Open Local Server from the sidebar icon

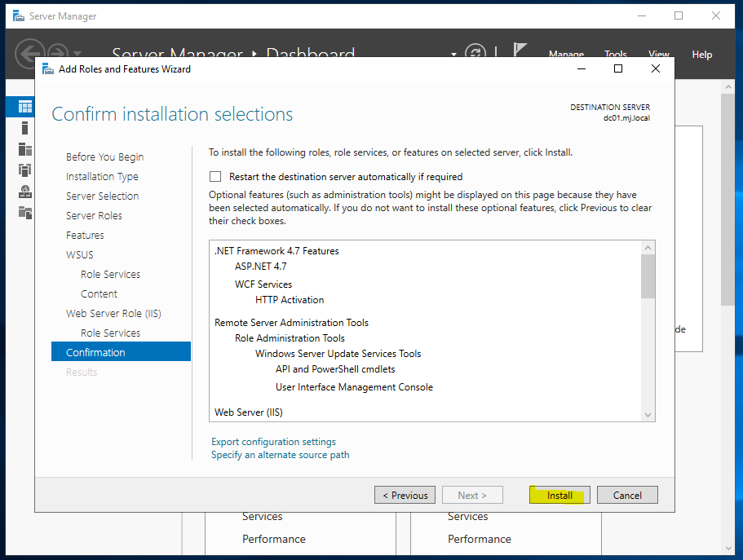click(25, 128)
